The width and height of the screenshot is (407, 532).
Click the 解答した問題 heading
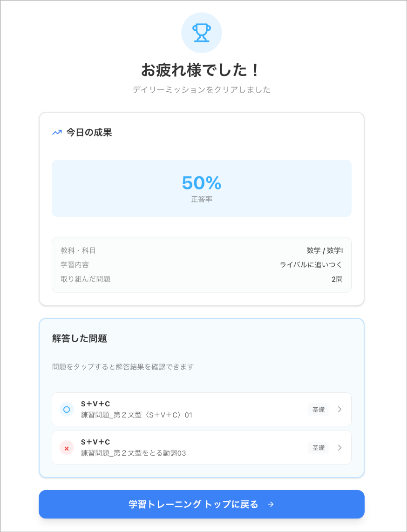click(x=80, y=338)
